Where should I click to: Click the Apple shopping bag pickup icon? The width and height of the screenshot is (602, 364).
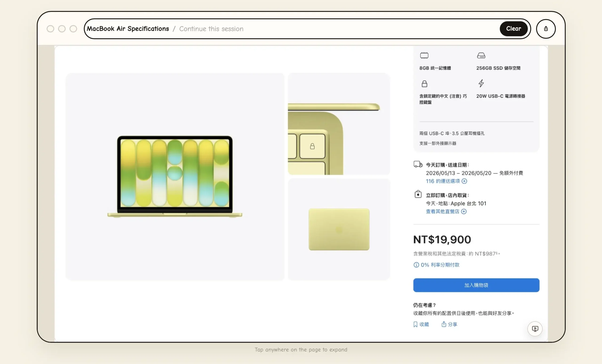coord(418,194)
